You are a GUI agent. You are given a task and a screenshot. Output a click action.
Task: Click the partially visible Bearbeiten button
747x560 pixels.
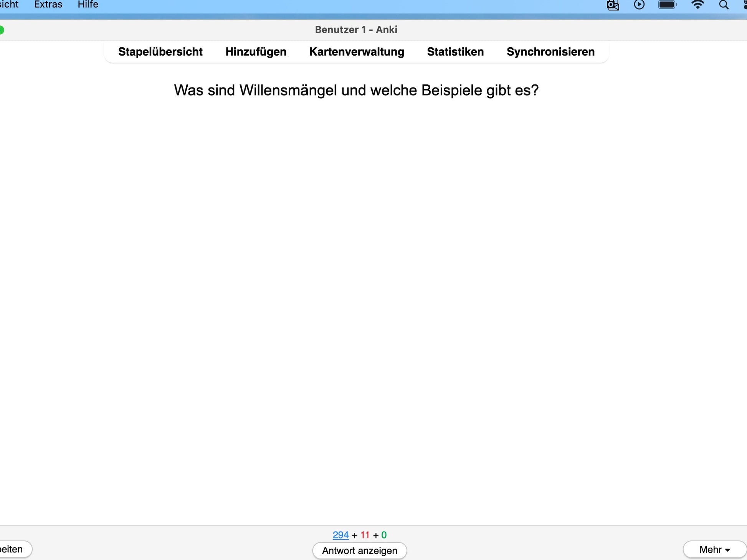coord(13,549)
